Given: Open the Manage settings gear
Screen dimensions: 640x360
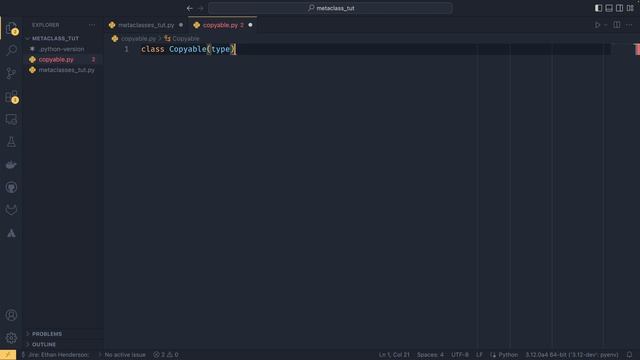Looking at the screenshot, I should [11, 338].
